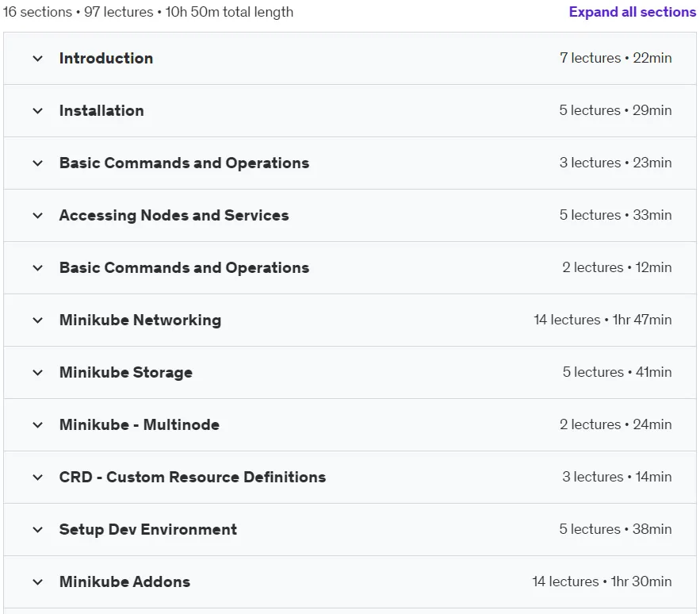Open Accessing Nodes and Services title
Image resolution: width=700 pixels, height=614 pixels.
click(174, 216)
